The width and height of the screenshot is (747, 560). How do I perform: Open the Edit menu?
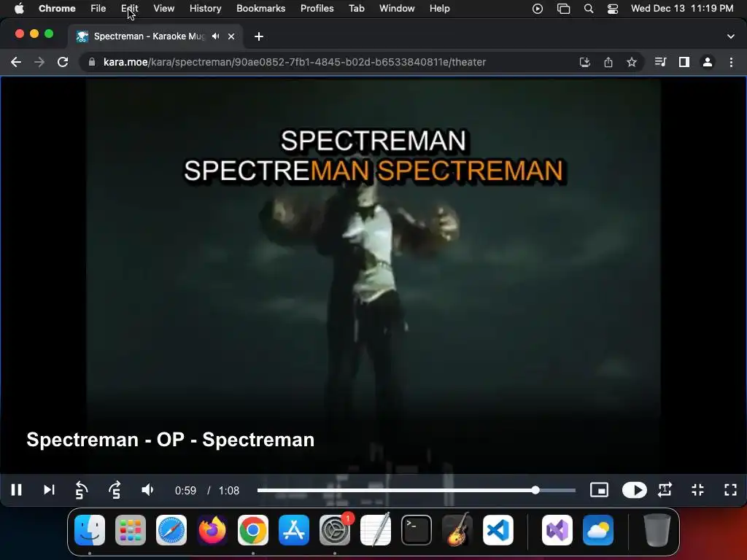(x=130, y=9)
